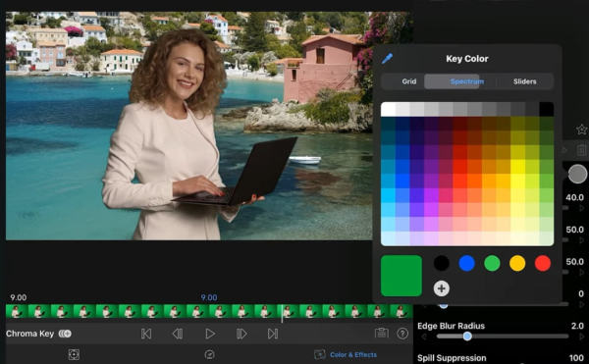Select the red preset swatch
This screenshot has width=589, height=364.
[543, 263]
